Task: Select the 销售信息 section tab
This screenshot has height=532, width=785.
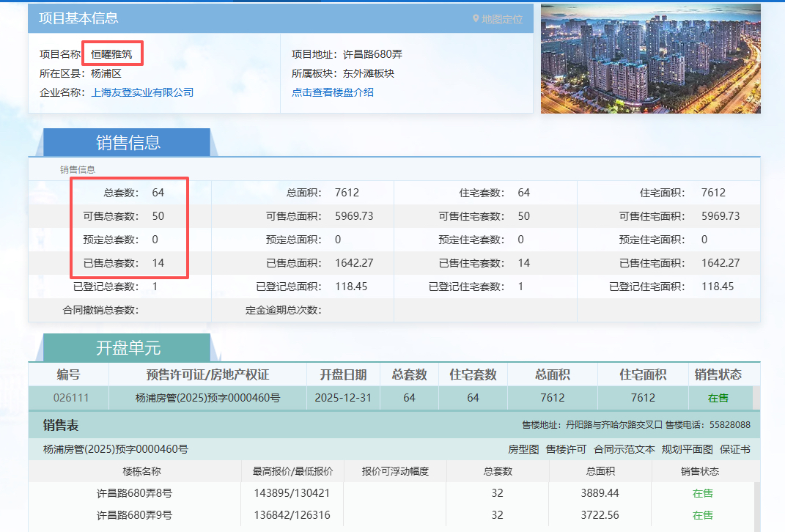Action: pyautogui.click(x=128, y=142)
